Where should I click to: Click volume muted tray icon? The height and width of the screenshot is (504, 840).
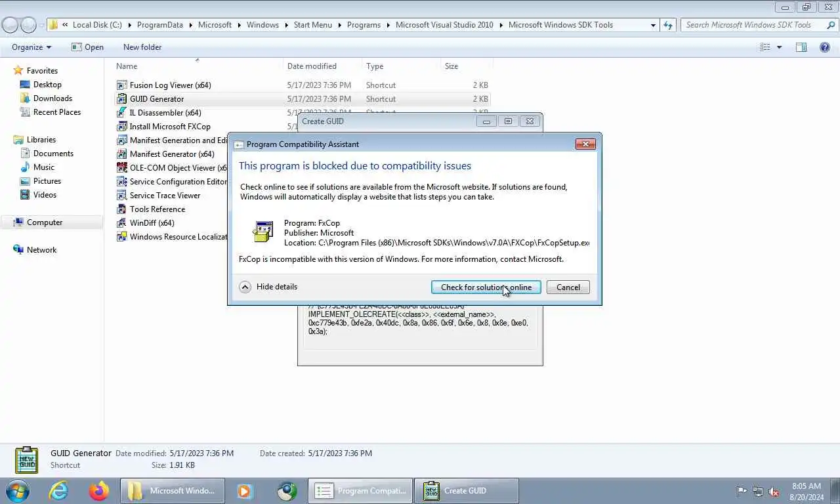tap(774, 492)
